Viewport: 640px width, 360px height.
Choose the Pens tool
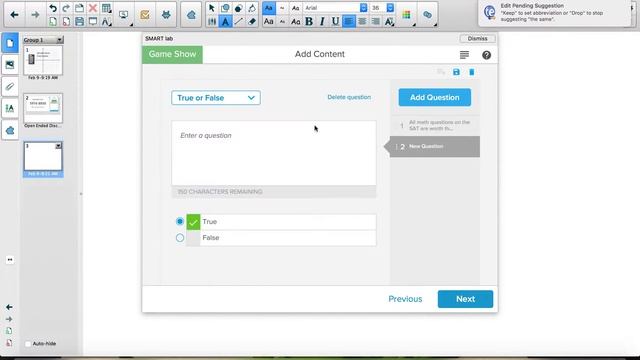(x=211, y=22)
